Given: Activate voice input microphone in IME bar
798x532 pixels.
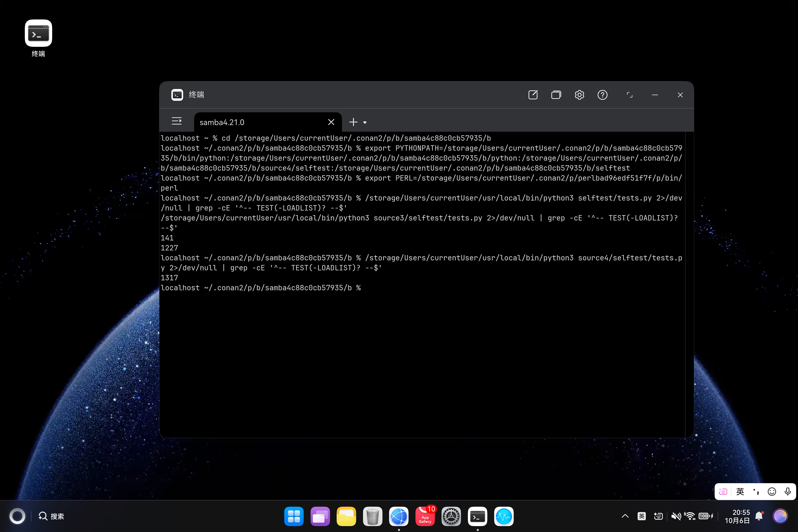Looking at the screenshot, I should (788, 492).
